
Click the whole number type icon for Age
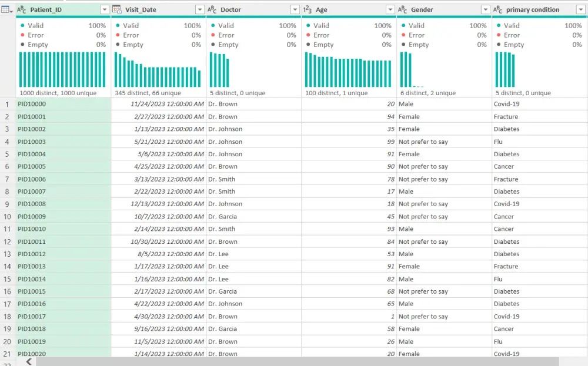click(x=308, y=9)
